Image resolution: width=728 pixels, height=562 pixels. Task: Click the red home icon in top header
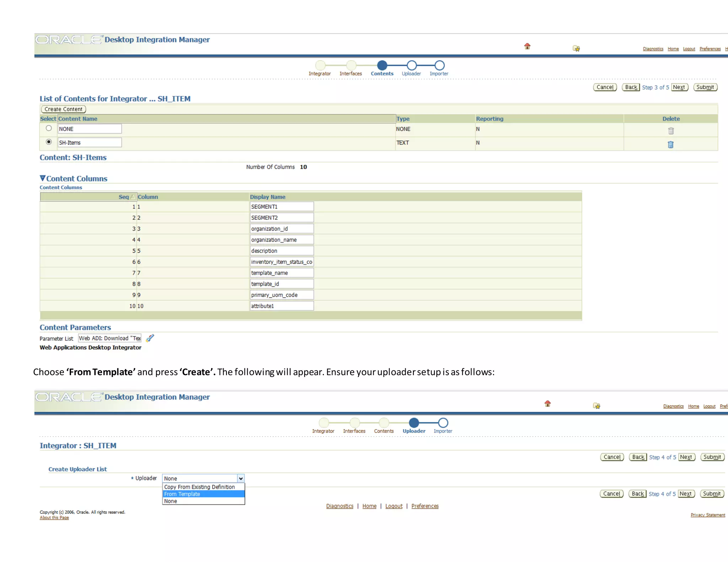pos(527,46)
